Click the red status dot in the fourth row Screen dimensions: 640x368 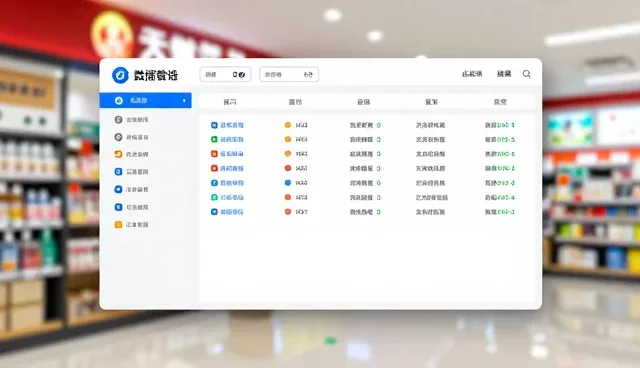coord(288,168)
